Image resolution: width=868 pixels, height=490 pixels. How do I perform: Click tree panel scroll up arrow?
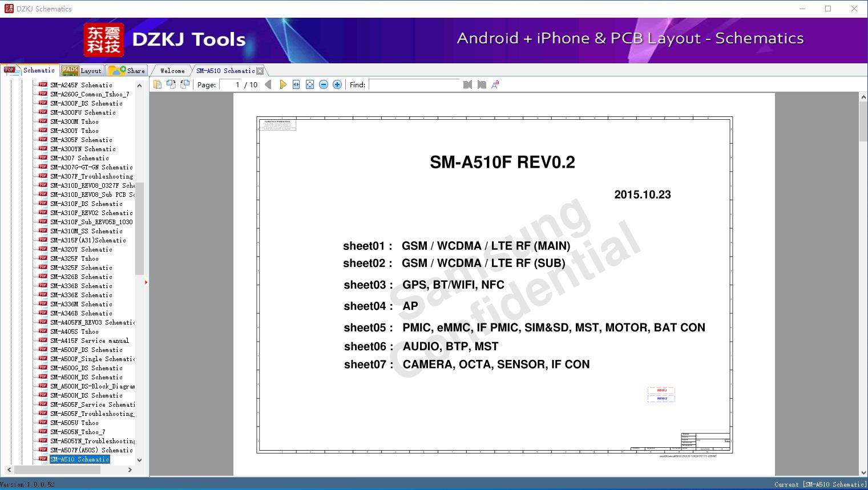click(139, 86)
